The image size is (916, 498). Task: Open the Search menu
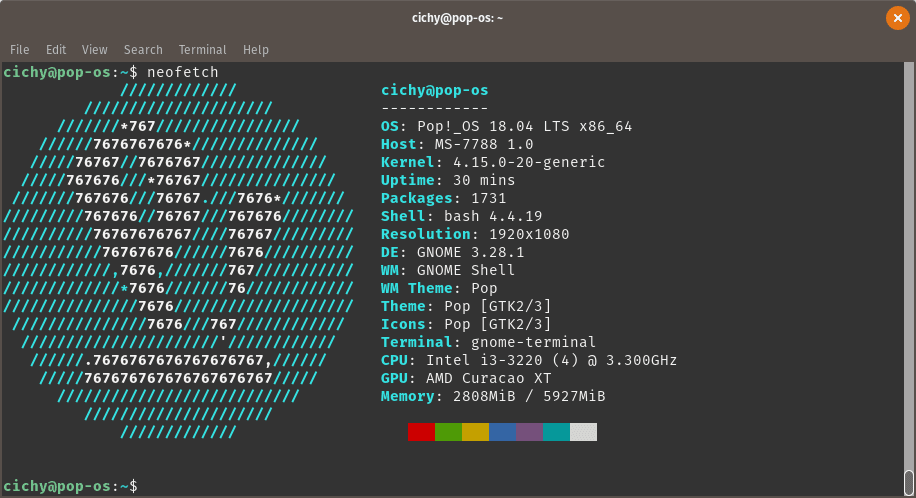coord(143,50)
